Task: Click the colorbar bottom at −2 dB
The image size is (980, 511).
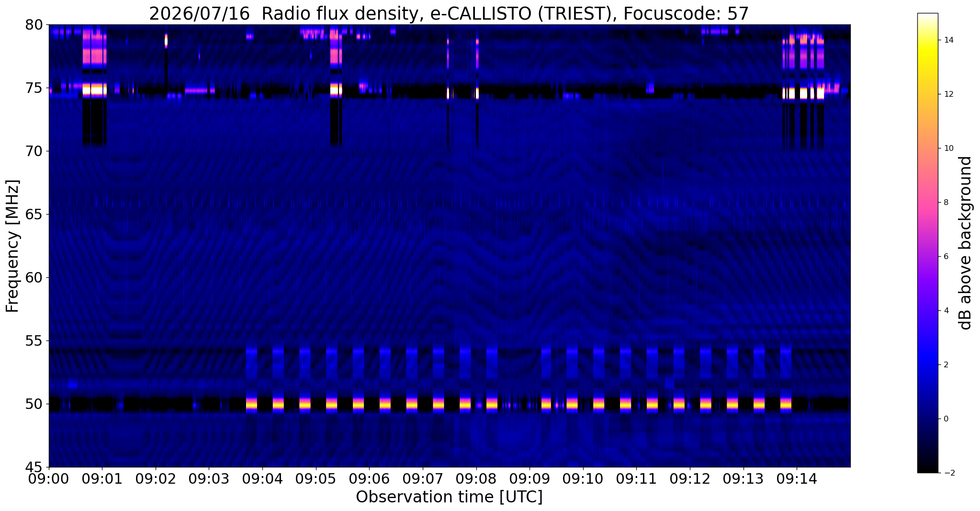Action: coord(927,472)
